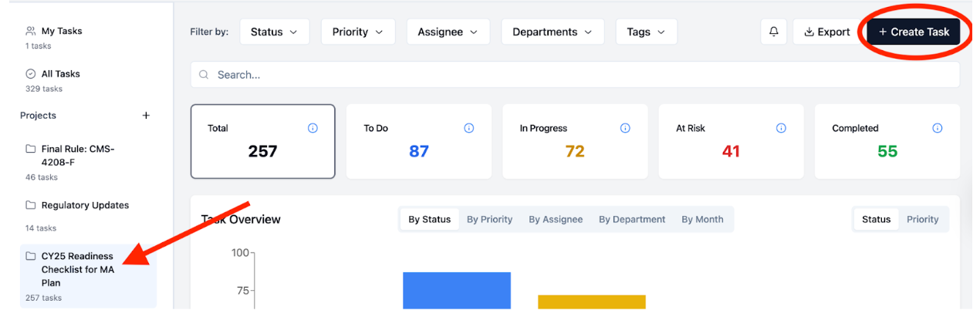Click the info icon on In Progress card

(625, 128)
